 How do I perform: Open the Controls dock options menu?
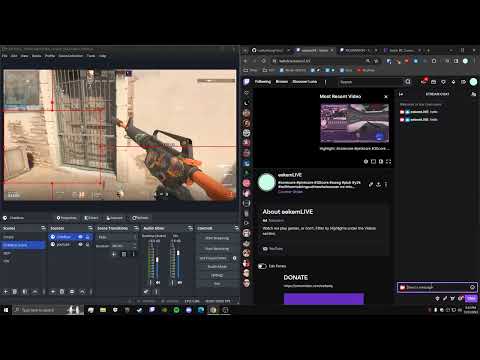click(x=236, y=228)
